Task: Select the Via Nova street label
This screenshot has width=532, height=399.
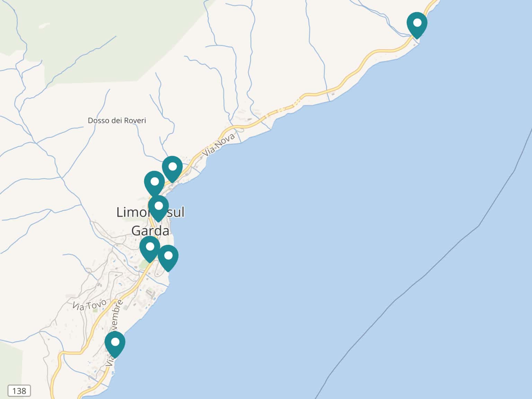Action: [x=219, y=144]
